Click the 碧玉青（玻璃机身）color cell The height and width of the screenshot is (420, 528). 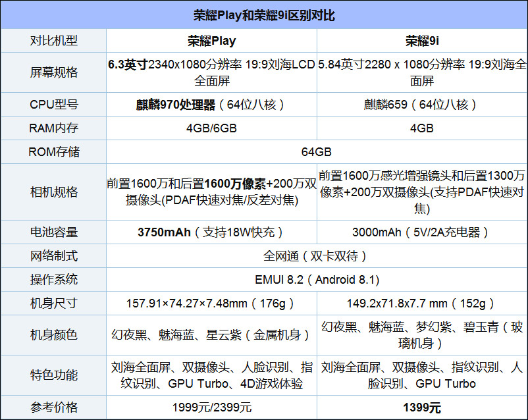[422, 335]
